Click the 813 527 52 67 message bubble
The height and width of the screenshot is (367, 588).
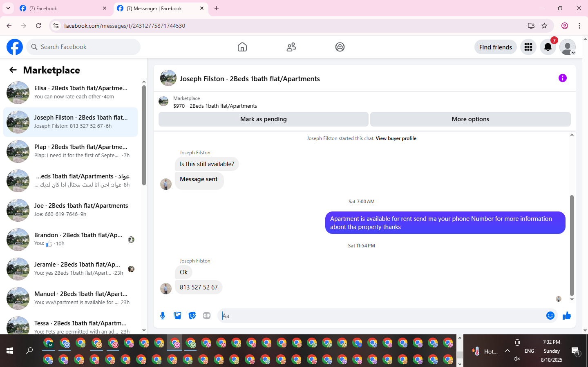pos(199,287)
